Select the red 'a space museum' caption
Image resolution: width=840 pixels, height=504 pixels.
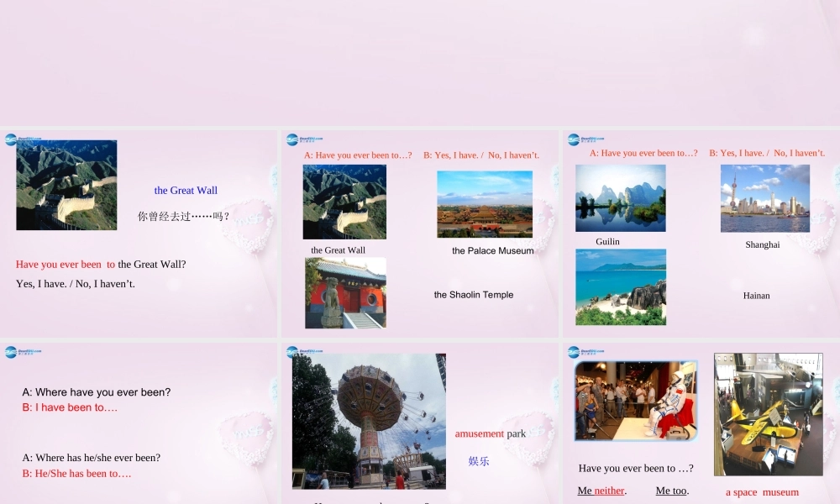[x=763, y=492]
